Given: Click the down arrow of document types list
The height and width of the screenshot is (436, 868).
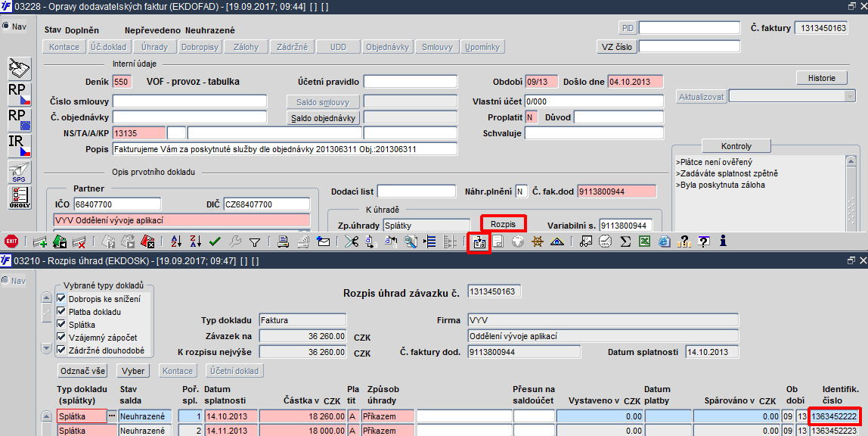Looking at the screenshot, I should coord(47,348).
